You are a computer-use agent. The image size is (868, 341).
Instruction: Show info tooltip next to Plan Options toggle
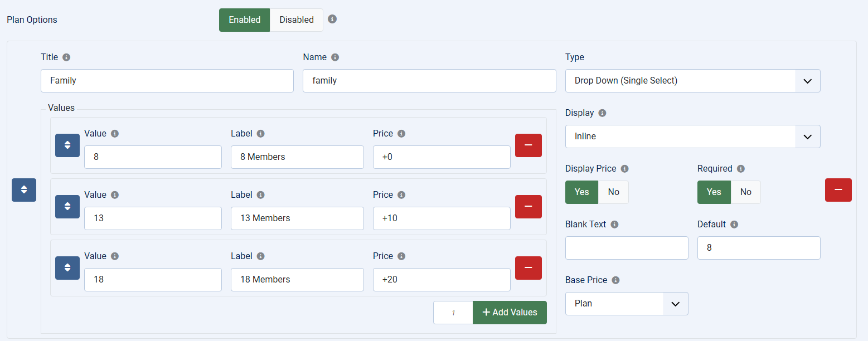coord(332,19)
